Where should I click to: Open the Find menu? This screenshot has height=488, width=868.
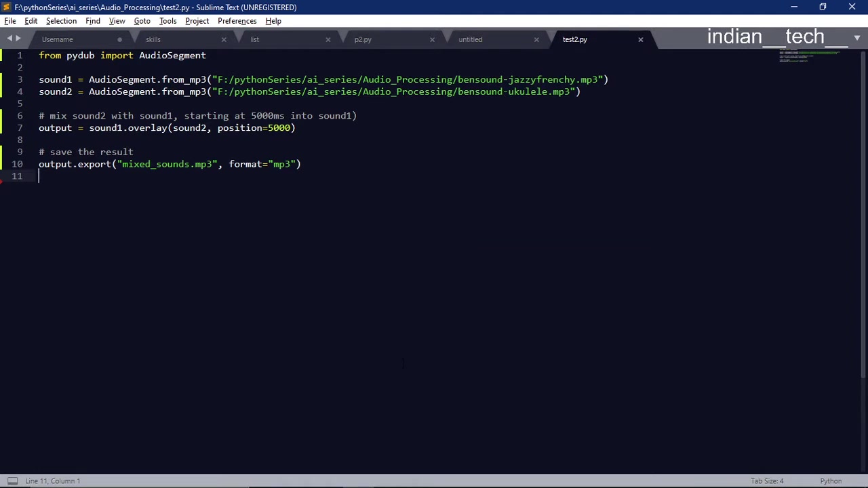coord(93,21)
